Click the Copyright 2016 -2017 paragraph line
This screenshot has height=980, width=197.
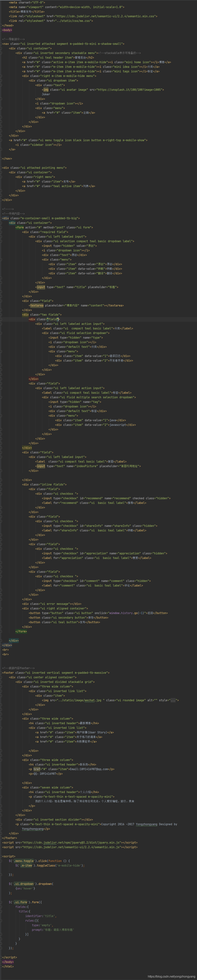click(x=96, y=824)
